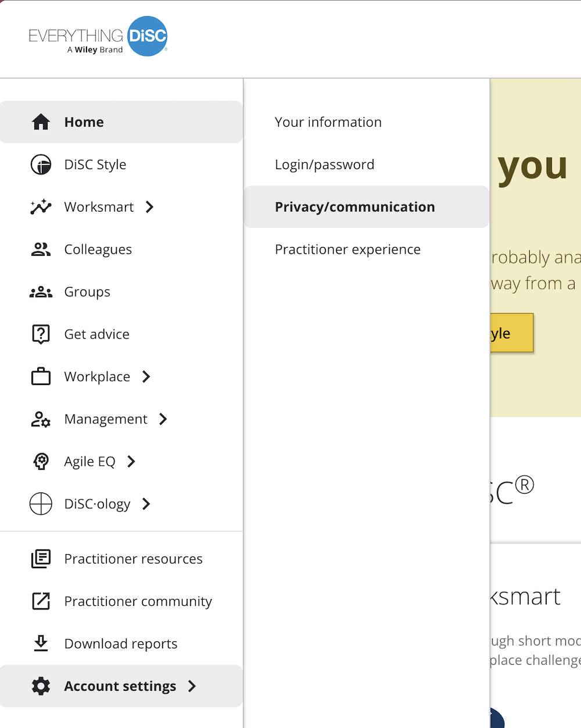The image size is (581, 728).
Task: Expand the Management submenu chevron
Action: tap(163, 419)
